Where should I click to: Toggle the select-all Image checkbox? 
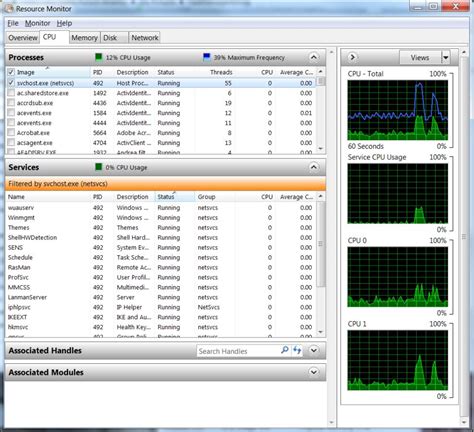coord(11,72)
